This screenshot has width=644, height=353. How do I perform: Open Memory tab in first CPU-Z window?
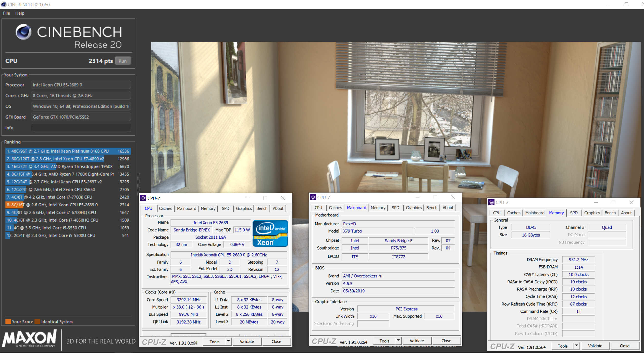coord(208,208)
